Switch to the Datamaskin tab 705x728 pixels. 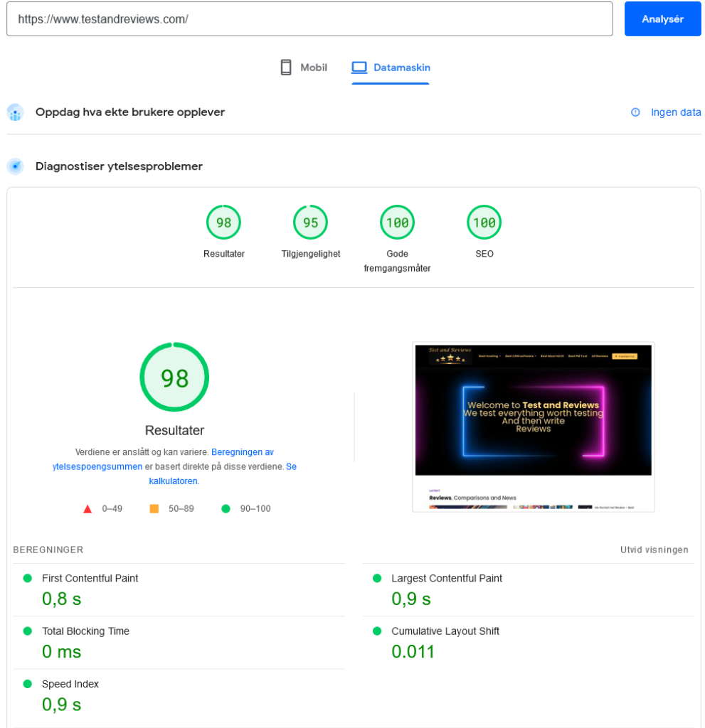(x=391, y=68)
